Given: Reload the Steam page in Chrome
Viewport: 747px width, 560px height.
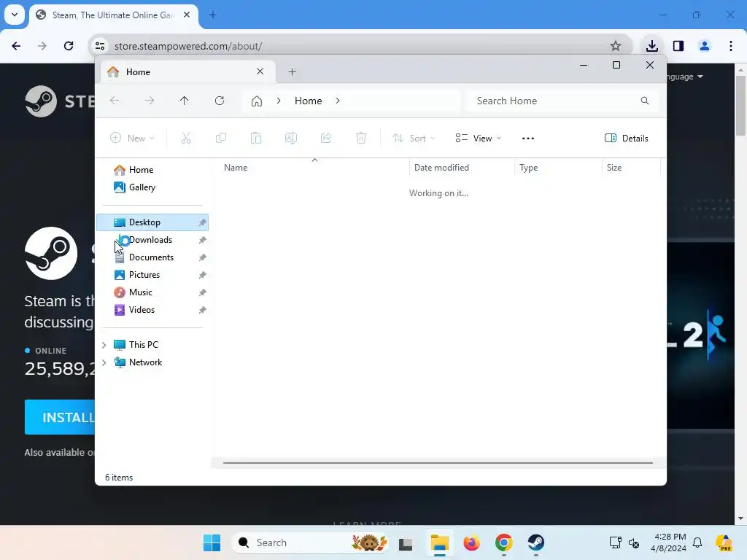Looking at the screenshot, I should [69, 46].
